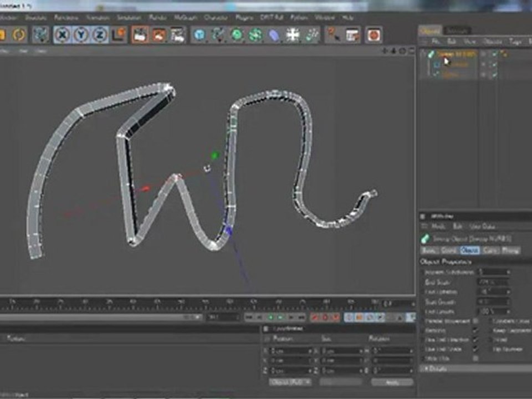Toggle the Y axis lock
Image resolution: width=532 pixels, height=399 pixels.
(81, 34)
